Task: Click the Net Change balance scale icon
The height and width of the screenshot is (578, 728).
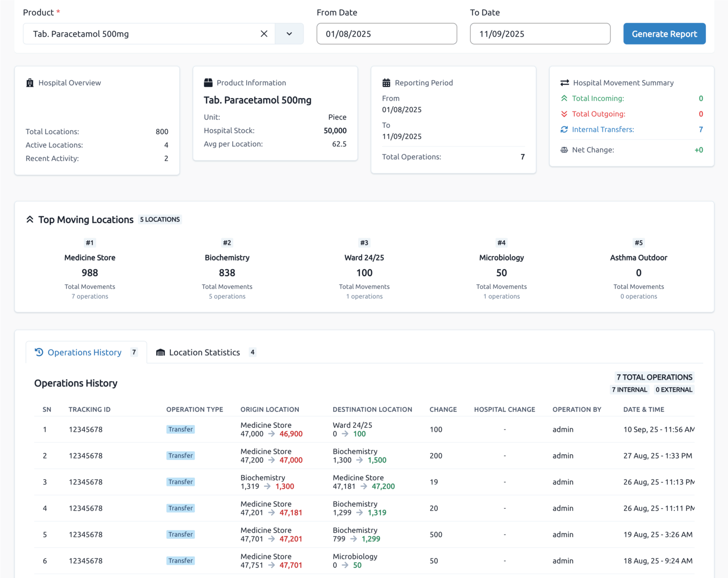Action: [x=564, y=150]
